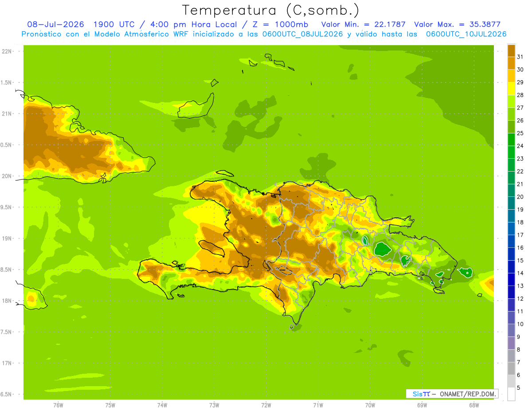Click the "0600UTC_10JUL2026" valid-until time
532x411 pixels.
(x=466, y=34)
